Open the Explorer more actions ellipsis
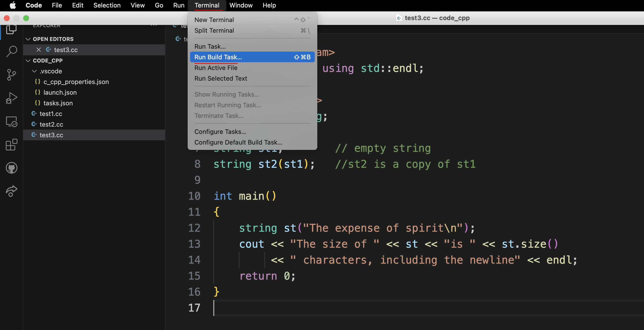The width and height of the screenshot is (644, 330). pyautogui.click(x=154, y=25)
